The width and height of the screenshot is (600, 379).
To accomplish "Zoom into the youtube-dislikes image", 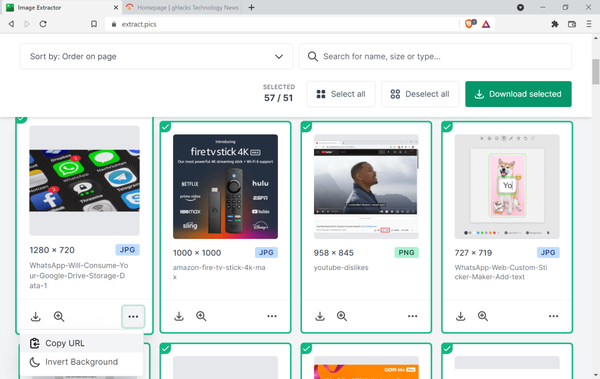I will pyautogui.click(x=342, y=316).
